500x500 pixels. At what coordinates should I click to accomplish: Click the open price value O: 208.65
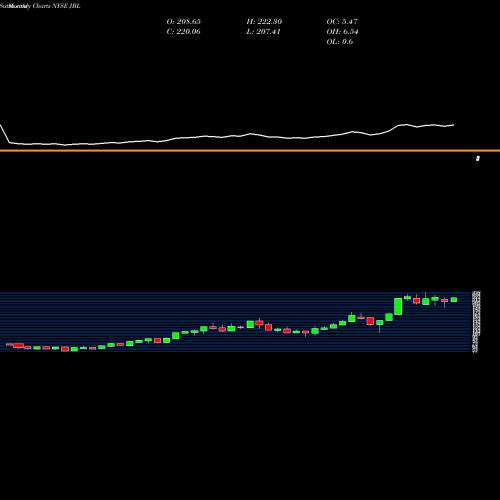(x=184, y=22)
